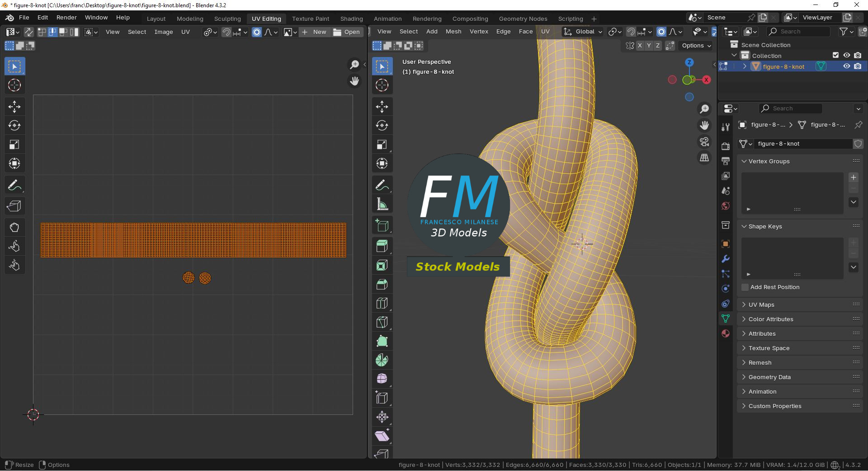Select the Grab tool in the UV editor
The height and width of the screenshot is (471, 868).
click(x=14, y=227)
